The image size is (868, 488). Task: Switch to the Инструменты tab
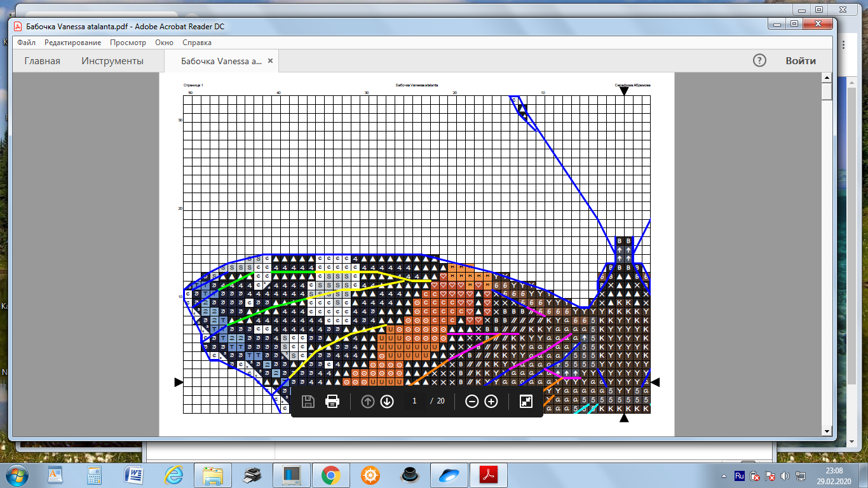[x=112, y=61]
